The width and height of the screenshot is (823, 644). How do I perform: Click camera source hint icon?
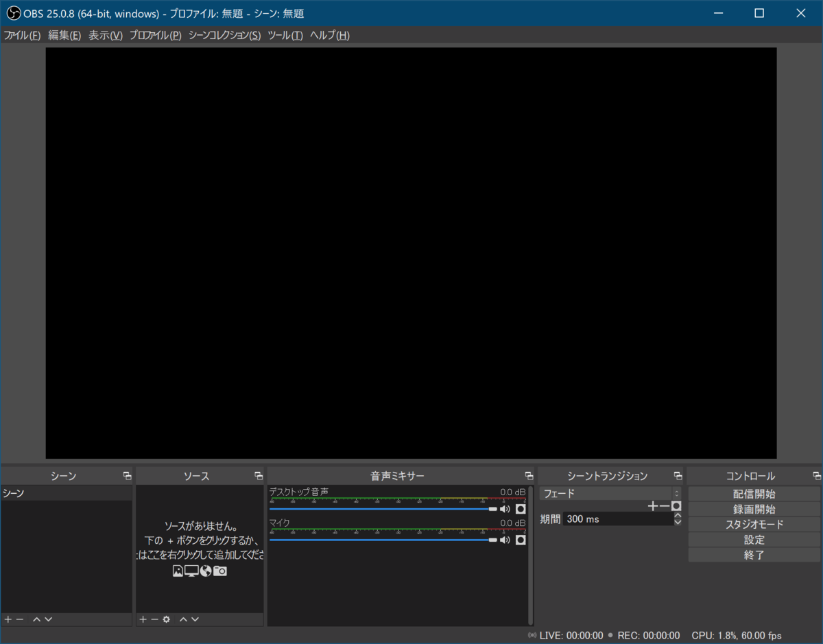point(219,571)
